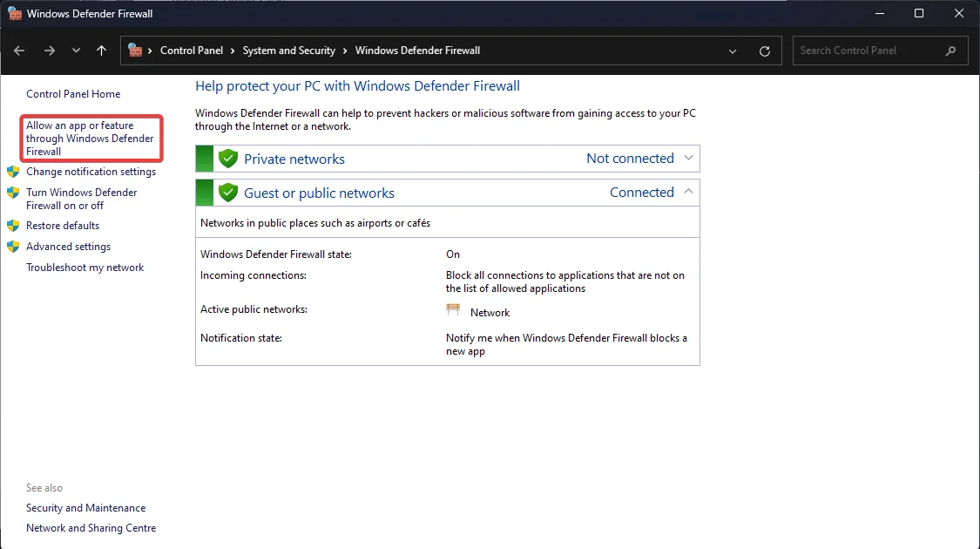Screen dimensions: 980x549
Task: Select System and Security breadcrumb
Action: tap(288, 51)
